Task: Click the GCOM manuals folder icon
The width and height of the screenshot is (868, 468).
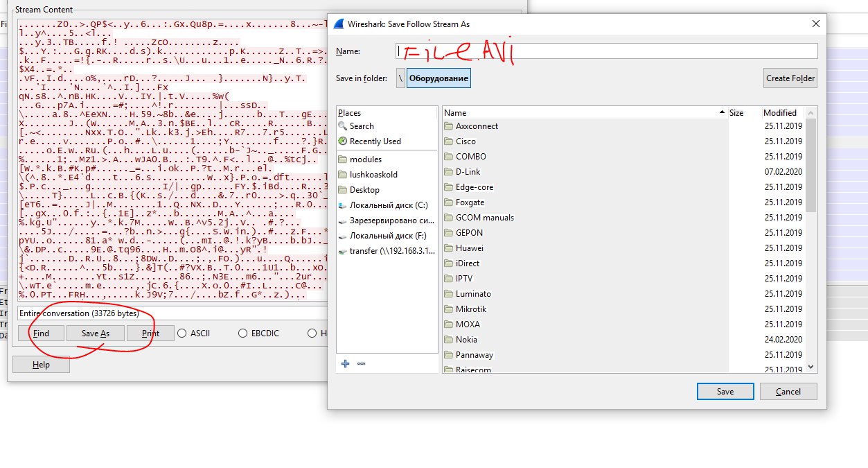Action: coord(448,218)
